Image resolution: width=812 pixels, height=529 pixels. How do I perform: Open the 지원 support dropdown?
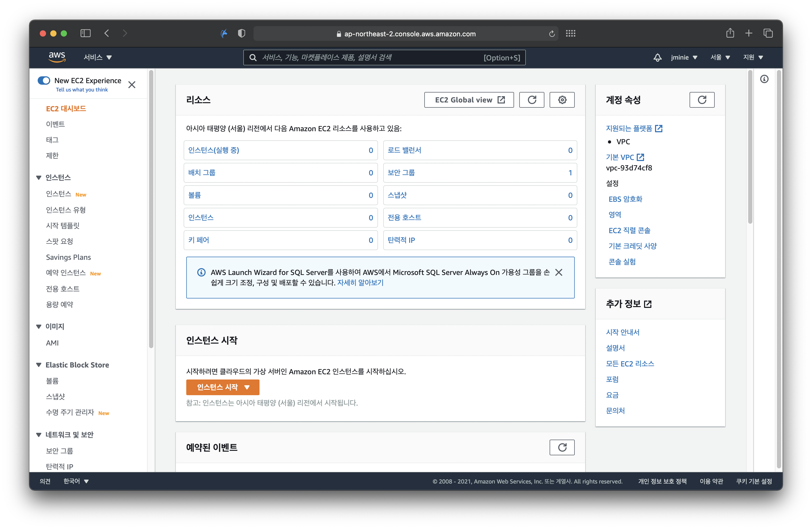coord(753,57)
